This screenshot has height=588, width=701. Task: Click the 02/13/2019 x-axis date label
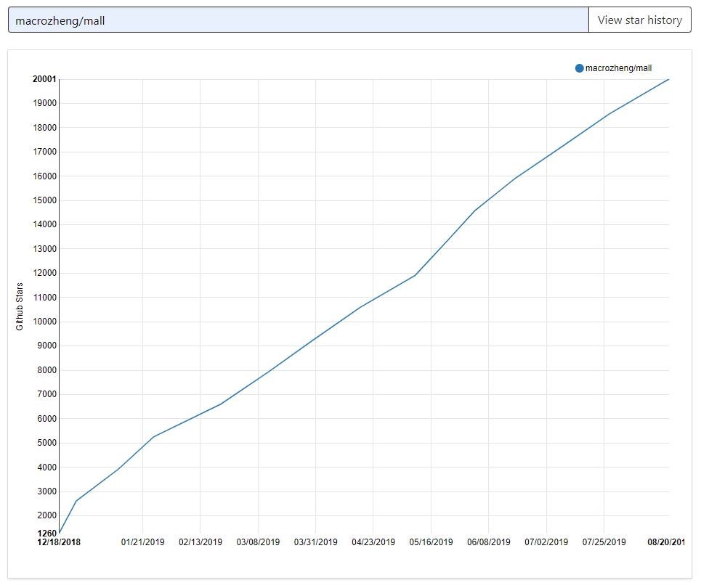[x=200, y=542]
